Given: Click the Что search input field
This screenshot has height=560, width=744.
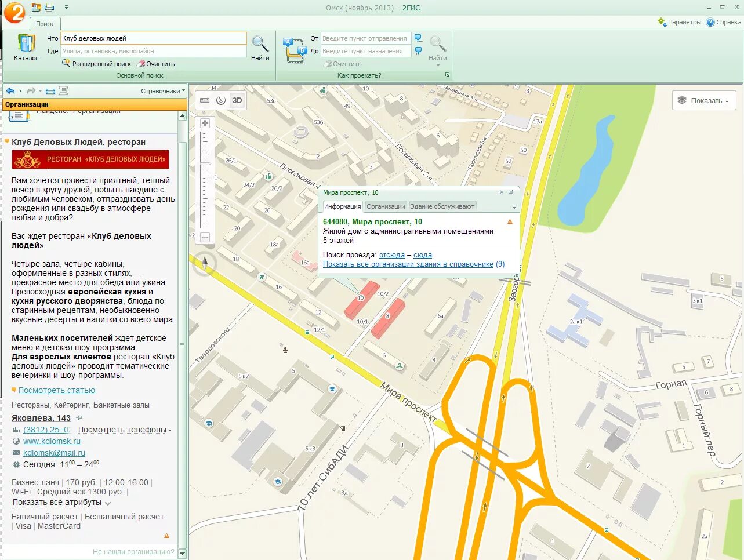Looking at the screenshot, I should click(154, 38).
